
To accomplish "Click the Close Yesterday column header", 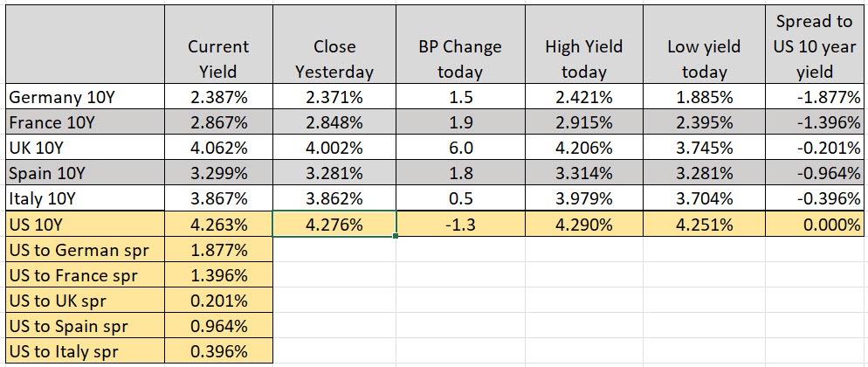I will 334,59.
